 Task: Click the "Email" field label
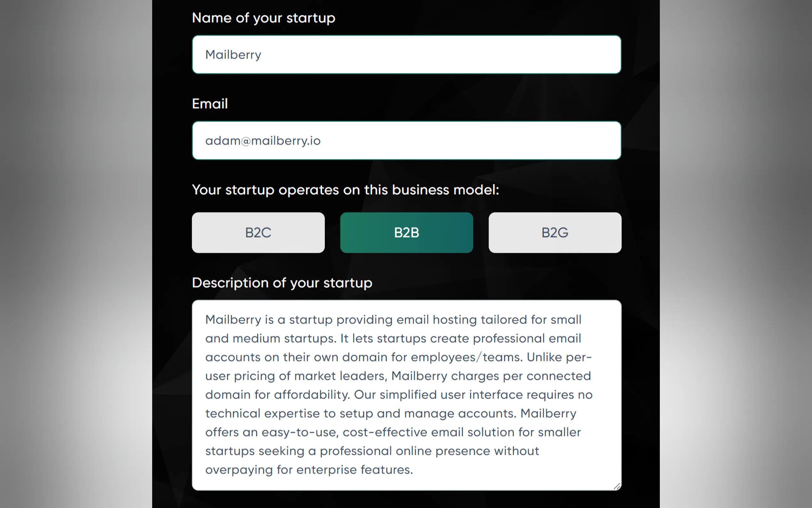[x=210, y=104]
